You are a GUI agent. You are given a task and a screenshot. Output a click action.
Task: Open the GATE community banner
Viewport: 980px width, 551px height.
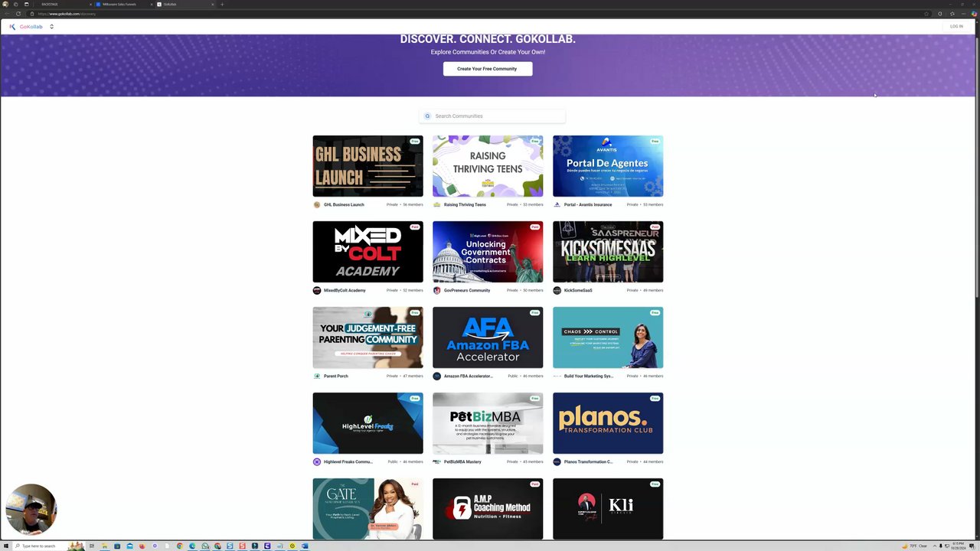coord(367,509)
